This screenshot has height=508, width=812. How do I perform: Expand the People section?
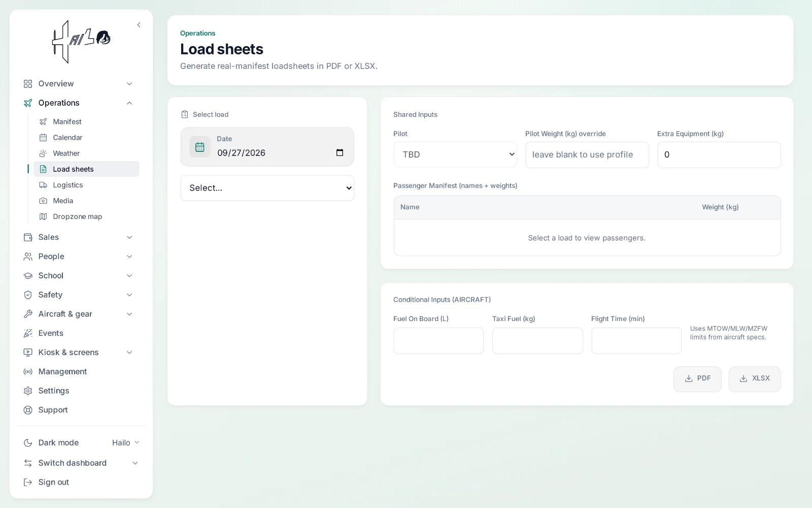pyautogui.click(x=79, y=257)
